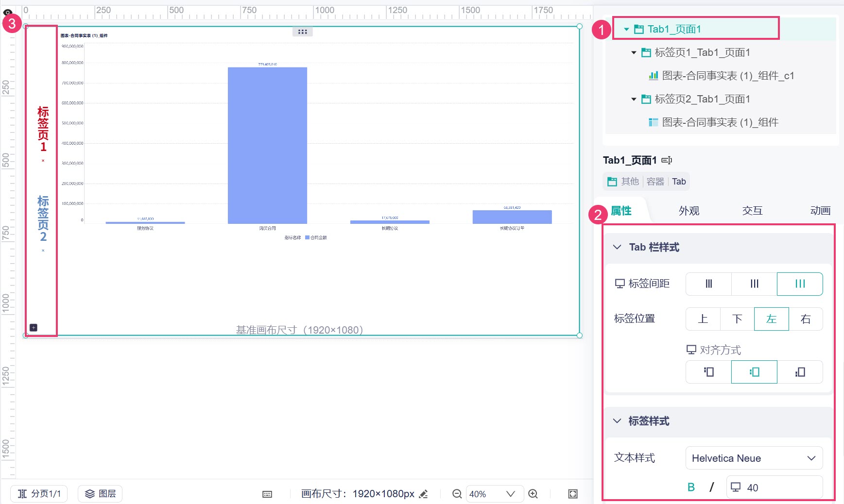
Task: Click the zoom in magnifier icon
Action: pyautogui.click(x=533, y=494)
